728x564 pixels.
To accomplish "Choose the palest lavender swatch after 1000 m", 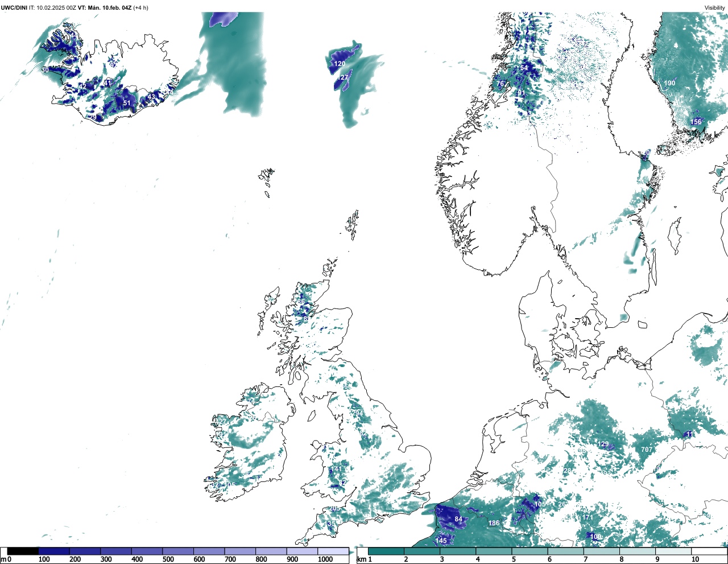I will click(x=333, y=551).
